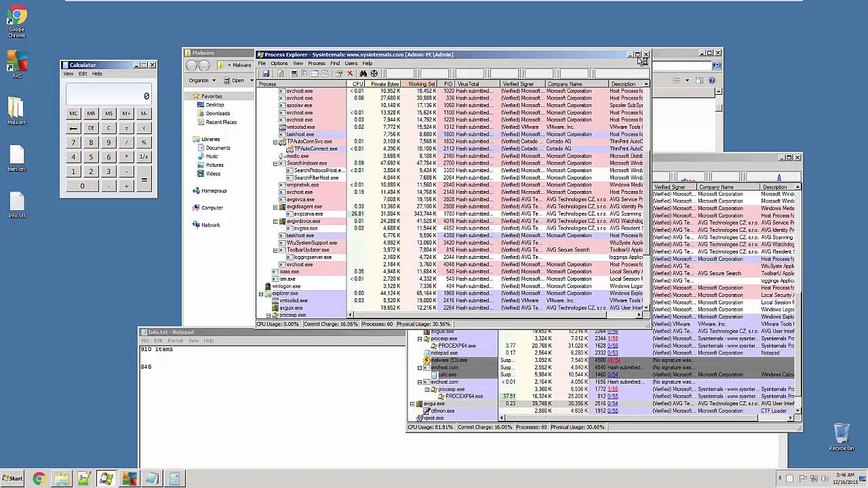Open Chrome from the taskbar
The width and height of the screenshot is (868, 488).
click(39, 479)
